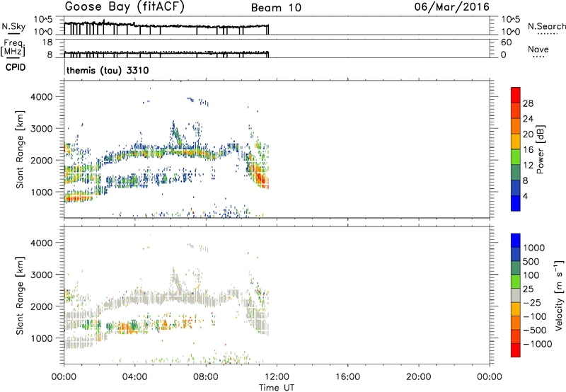Click the Power [dB] colorbar title
The image size is (566, 392).
540,149
